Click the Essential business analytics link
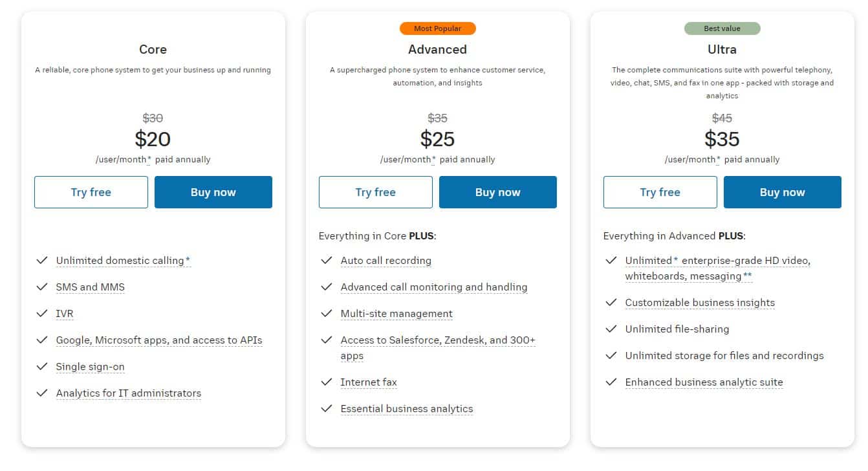Screen dimensions: 868x471 click(407, 409)
